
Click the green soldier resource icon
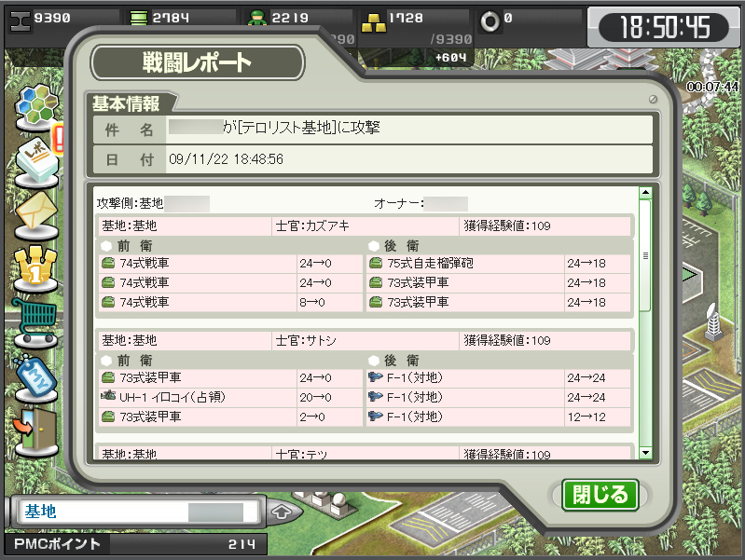pos(257,20)
